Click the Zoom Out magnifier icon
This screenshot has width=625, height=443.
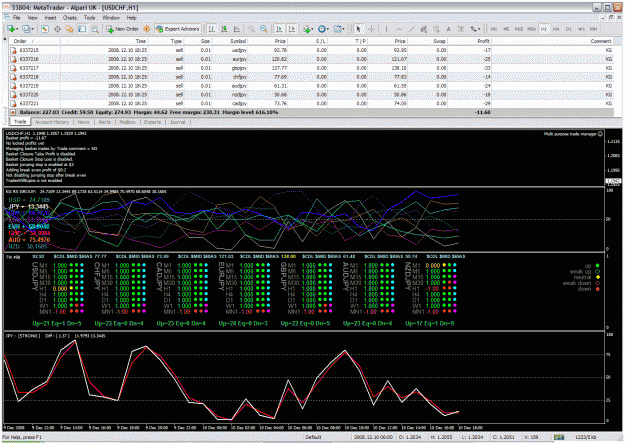(x=263, y=29)
